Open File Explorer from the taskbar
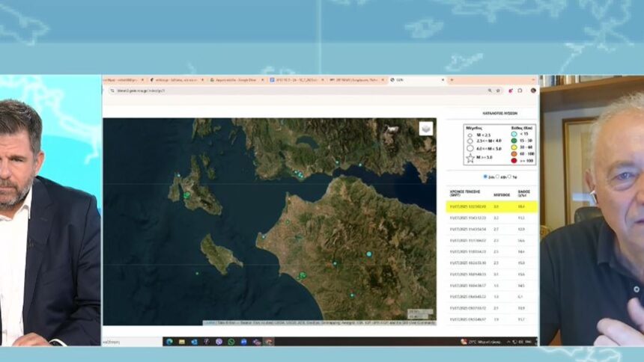The width and height of the screenshot is (644, 362). (181, 342)
